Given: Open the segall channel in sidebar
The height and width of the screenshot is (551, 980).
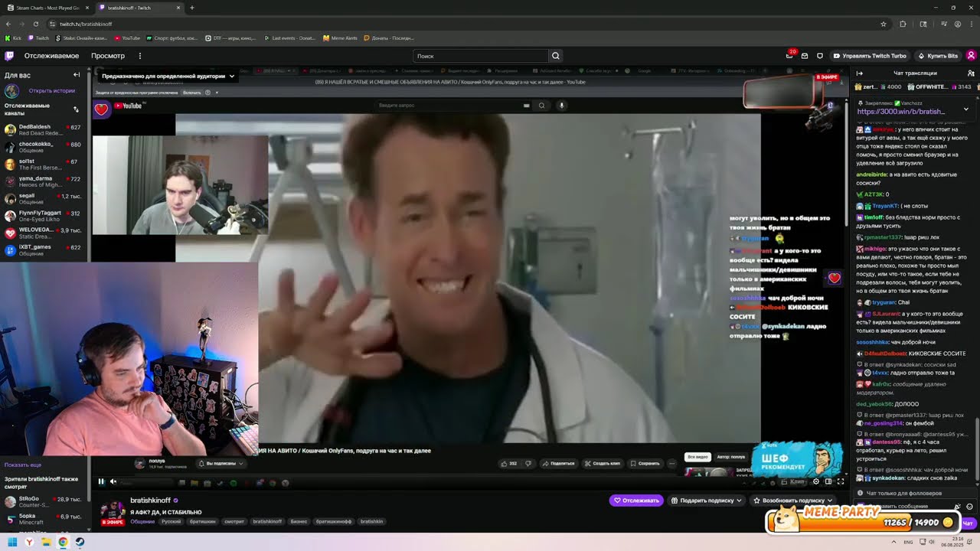Looking at the screenshot, I should point(44,198).
